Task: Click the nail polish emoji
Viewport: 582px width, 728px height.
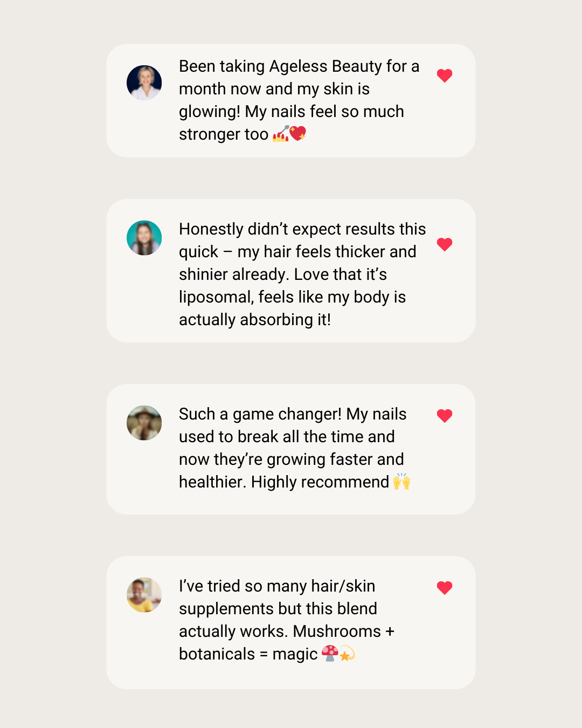Action: (281, 134)
